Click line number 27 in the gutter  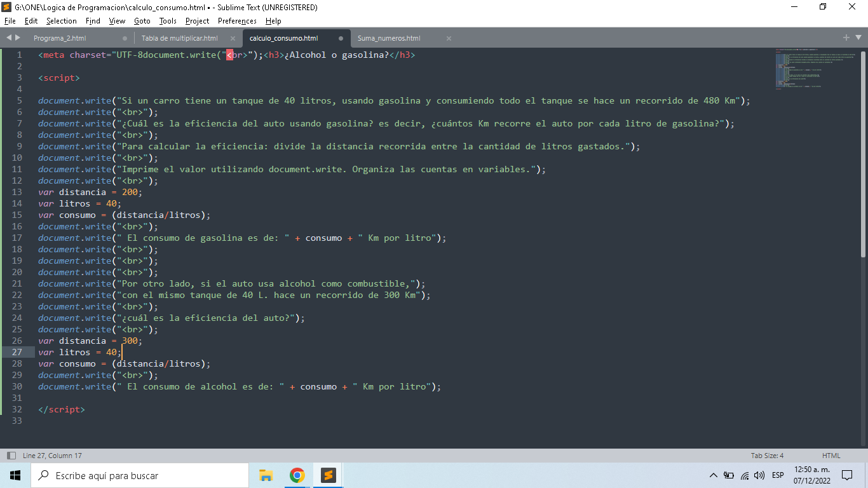[x=17, y=352]
